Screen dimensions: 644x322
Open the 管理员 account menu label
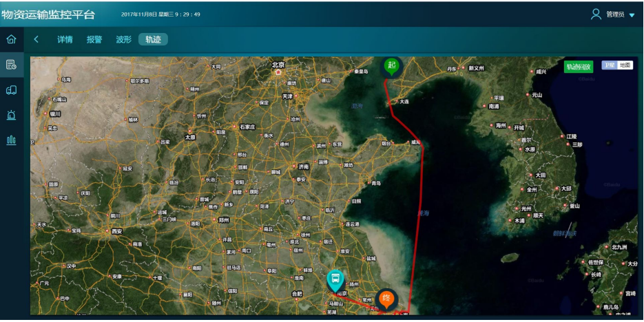(615, 14)
